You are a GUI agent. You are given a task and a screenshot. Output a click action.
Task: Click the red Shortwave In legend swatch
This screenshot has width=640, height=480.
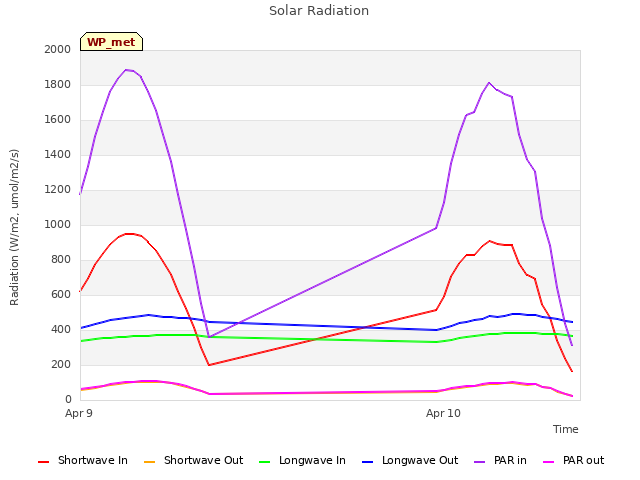point(44,462)
